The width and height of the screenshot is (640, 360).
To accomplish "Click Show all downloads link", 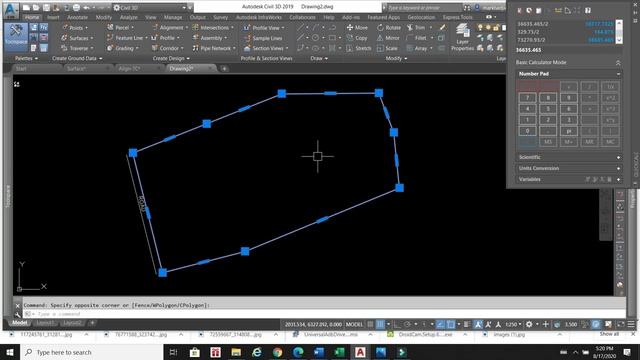I will [x=609, y=334].
